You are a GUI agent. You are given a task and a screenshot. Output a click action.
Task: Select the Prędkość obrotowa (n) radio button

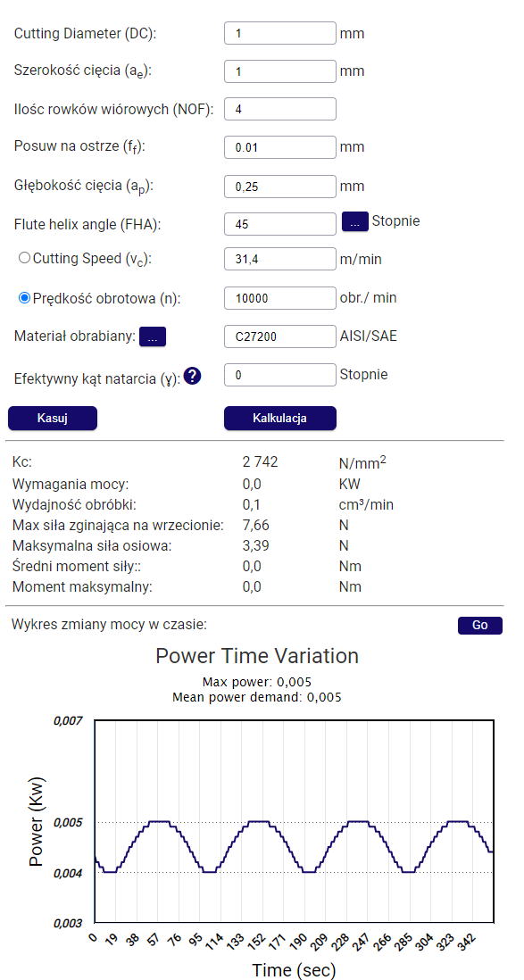tap(24, 298)
